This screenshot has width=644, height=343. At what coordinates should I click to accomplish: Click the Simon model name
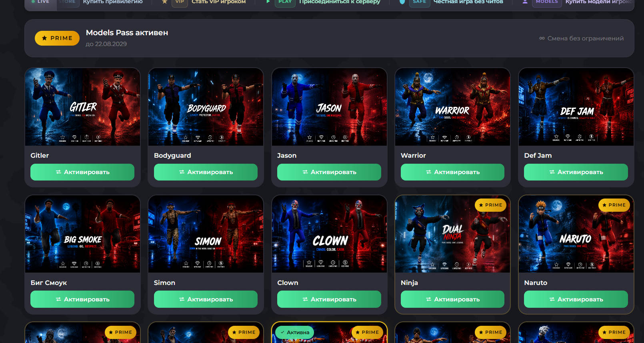(164, 283)
